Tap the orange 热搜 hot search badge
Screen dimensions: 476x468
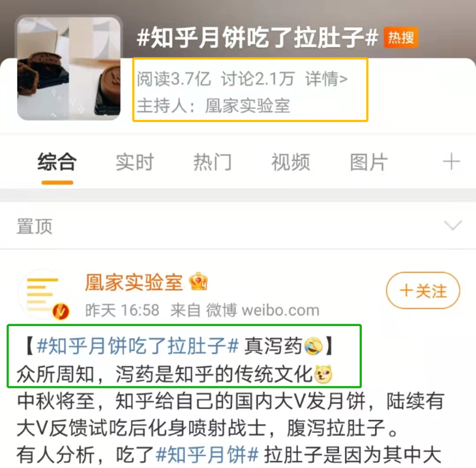tap(401, 38)
